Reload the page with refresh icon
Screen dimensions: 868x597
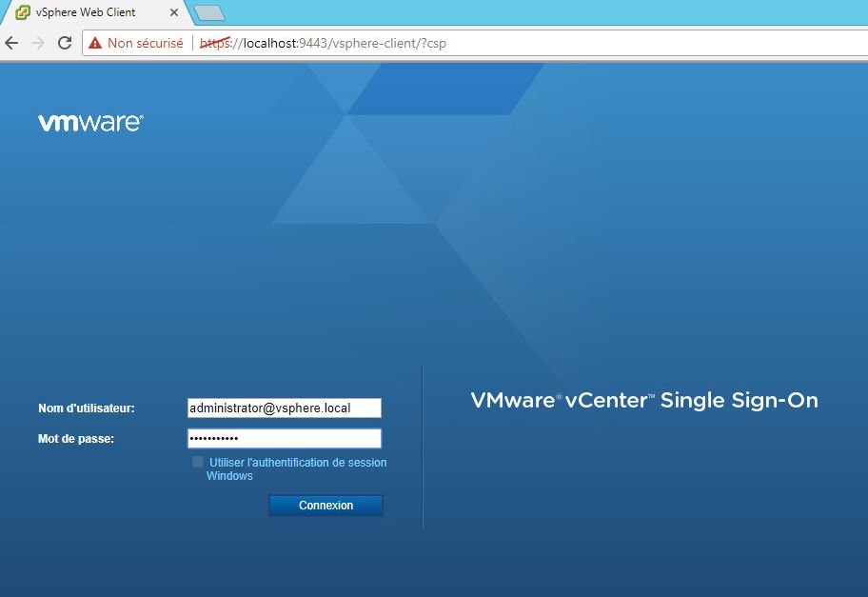65,43
